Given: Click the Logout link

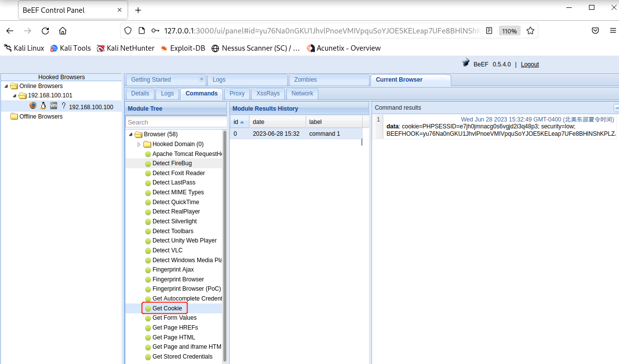Looking at the screenshot, I should pos(529,64).
